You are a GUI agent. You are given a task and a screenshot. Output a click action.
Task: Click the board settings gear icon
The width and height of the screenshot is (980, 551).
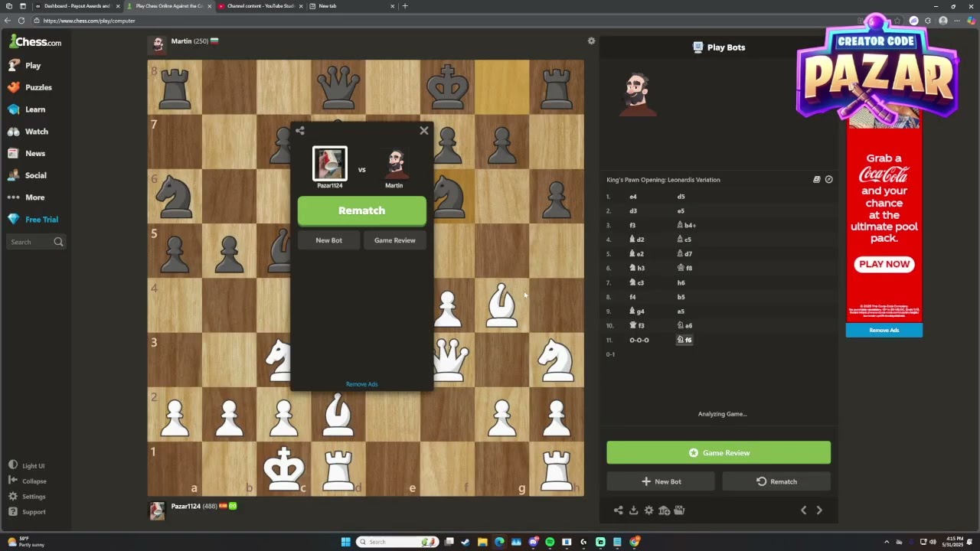(x=591, y=41)
